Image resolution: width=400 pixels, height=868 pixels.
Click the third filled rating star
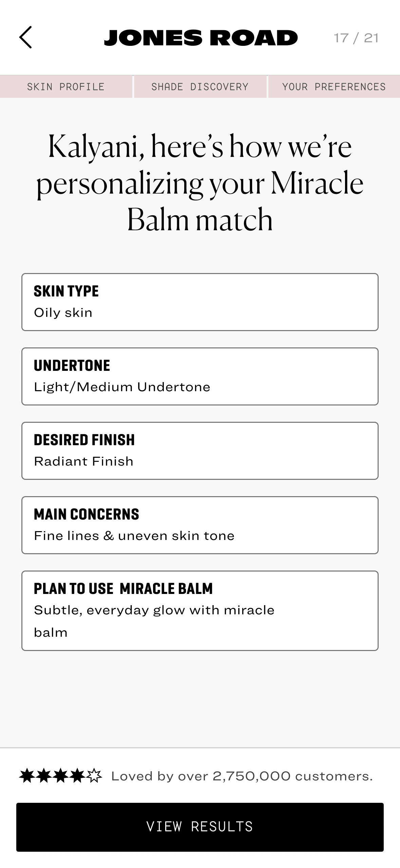[x=61, y=776]
